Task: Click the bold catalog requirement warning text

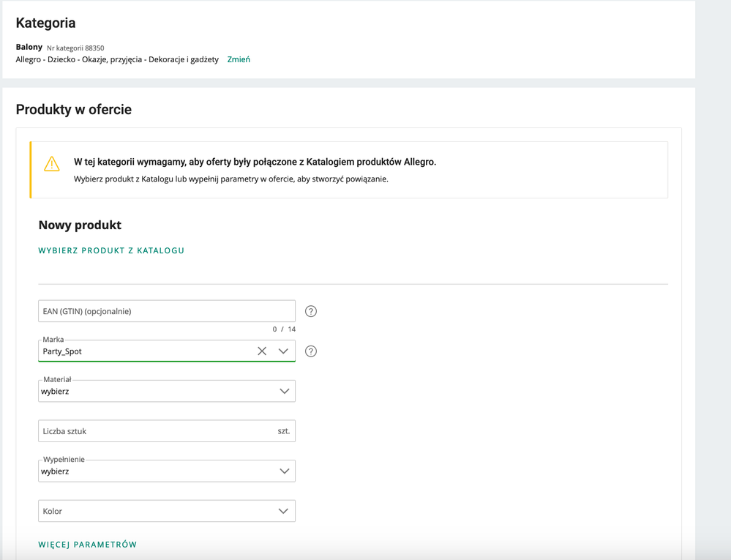Action: click(255, 162)
